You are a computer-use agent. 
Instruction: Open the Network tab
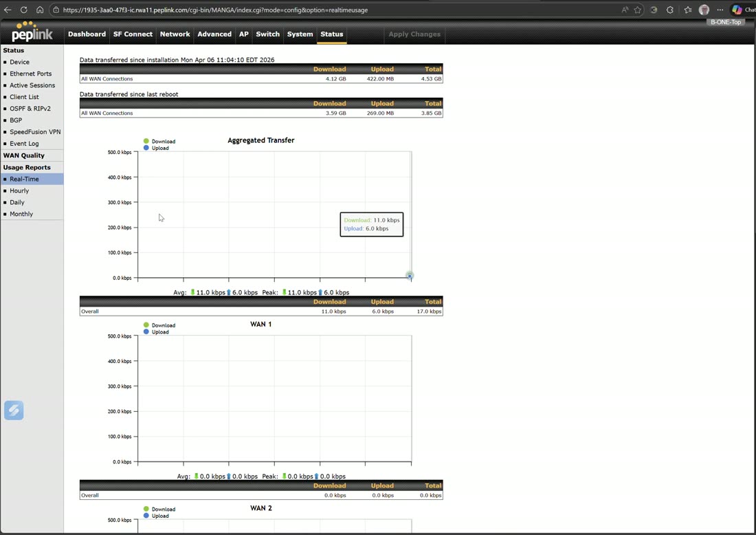[175, 34]
